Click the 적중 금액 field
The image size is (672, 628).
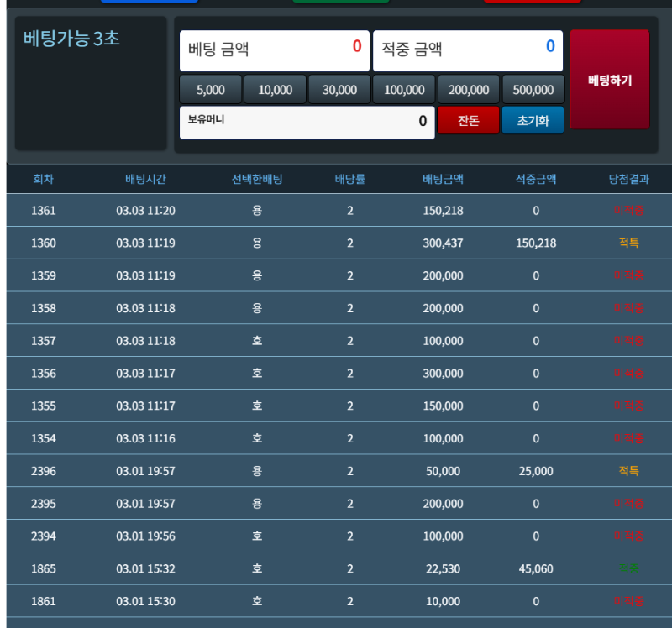click(x=467, y=50)
